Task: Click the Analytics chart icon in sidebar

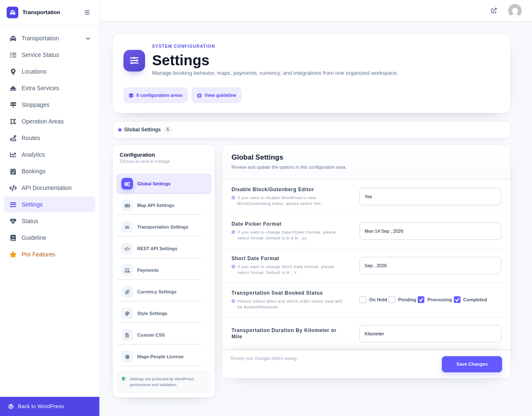Action: [13, 155]
